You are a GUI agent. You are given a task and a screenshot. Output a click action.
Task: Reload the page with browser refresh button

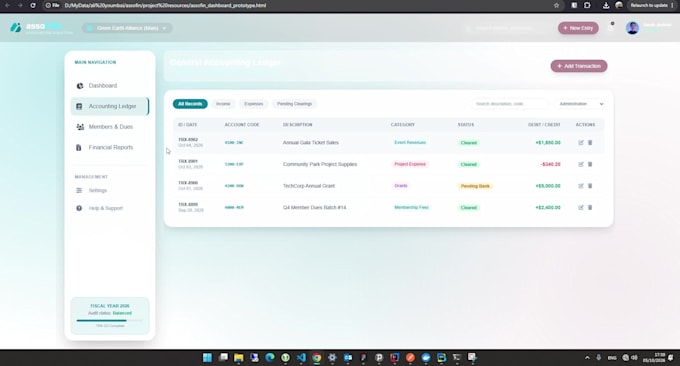[33, 5]
